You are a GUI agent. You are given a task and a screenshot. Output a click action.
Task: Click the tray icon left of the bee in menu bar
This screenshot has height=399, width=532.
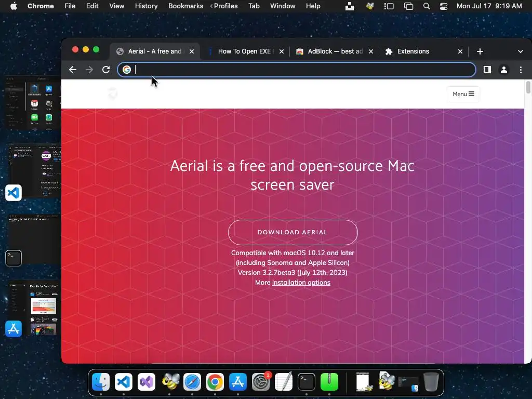[350, 6]
